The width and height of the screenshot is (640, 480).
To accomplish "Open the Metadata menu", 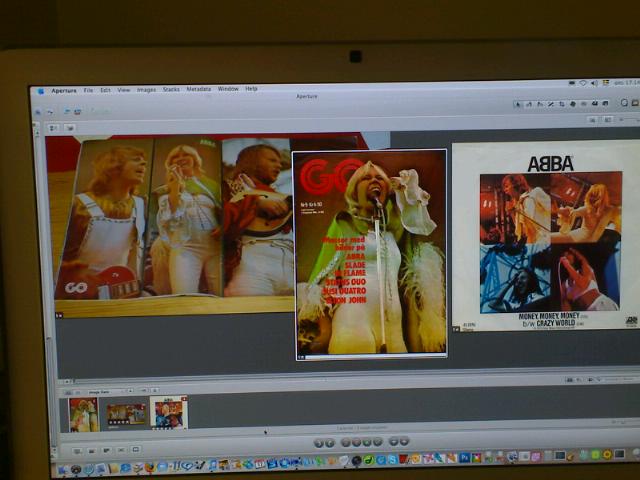I will click(x=199, y=89).
